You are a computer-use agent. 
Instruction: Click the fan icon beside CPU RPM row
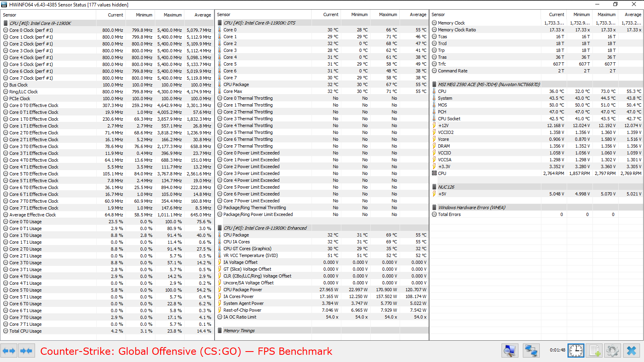pyautogui.click(x=434, y=173)
